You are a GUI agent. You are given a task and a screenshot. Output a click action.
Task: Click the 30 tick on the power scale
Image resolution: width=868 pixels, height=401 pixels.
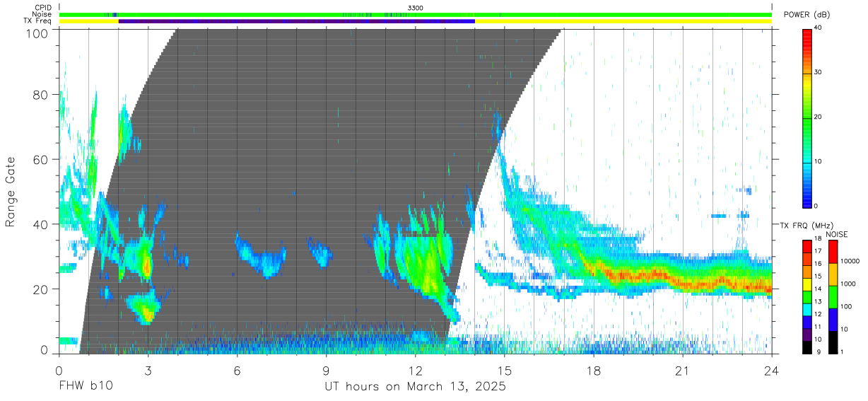pyautogui.click(x=819, y=73)
